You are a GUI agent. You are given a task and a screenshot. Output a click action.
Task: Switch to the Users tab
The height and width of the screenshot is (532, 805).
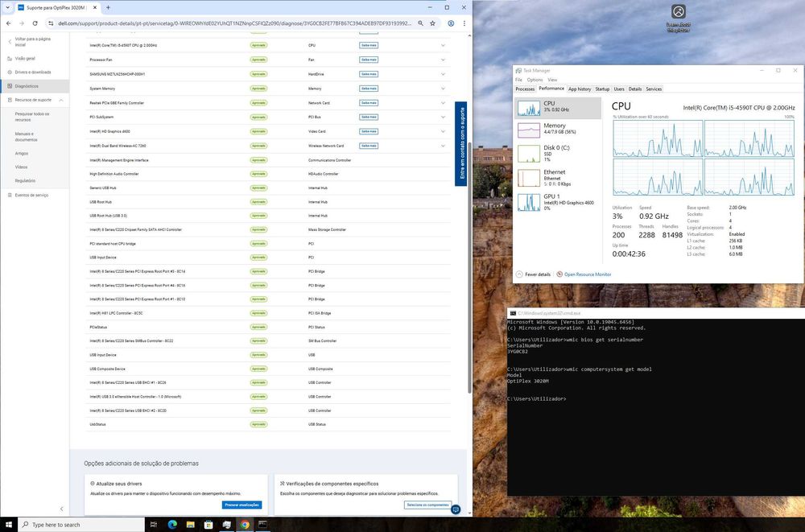[x=619, y=89]
